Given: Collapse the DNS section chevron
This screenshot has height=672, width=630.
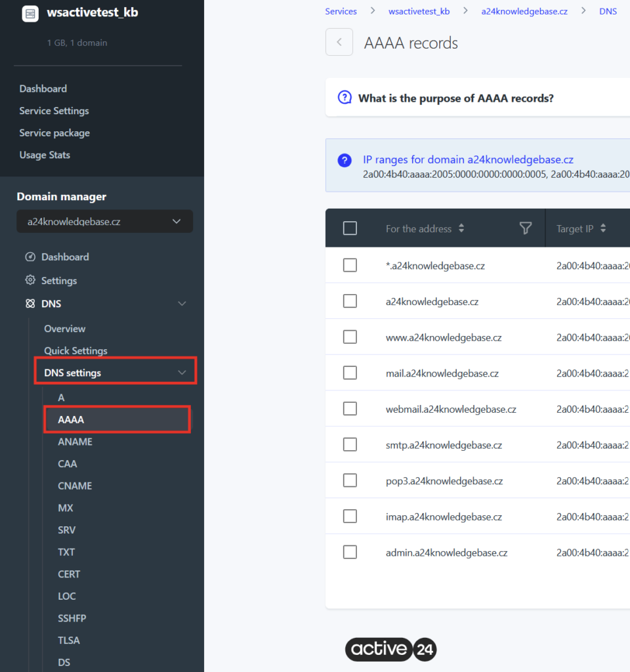Looking at the screenshot, I should coord(182,303).
